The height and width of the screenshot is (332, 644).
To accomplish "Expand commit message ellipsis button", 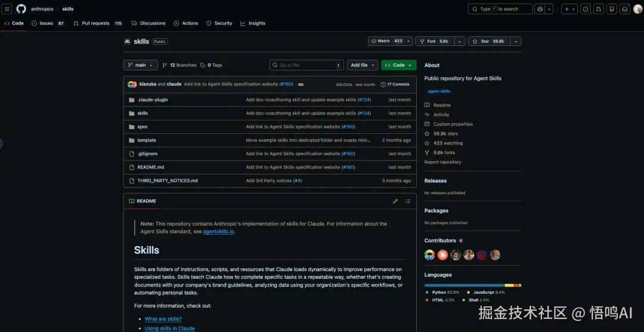I will 301,84.
